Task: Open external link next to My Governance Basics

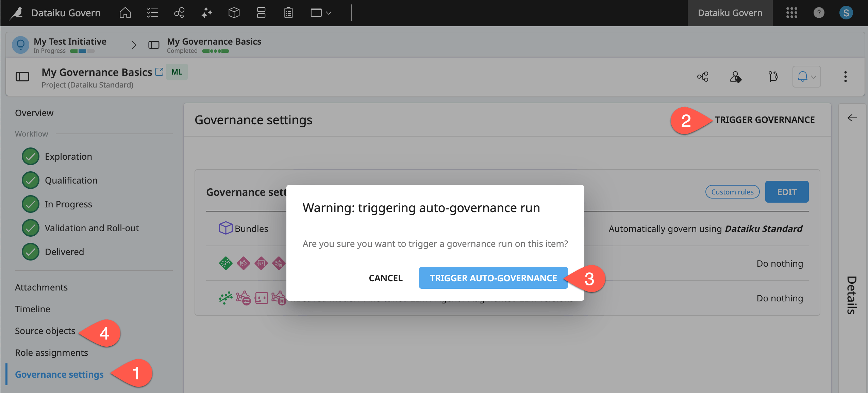Action: (x=159, y=72)
